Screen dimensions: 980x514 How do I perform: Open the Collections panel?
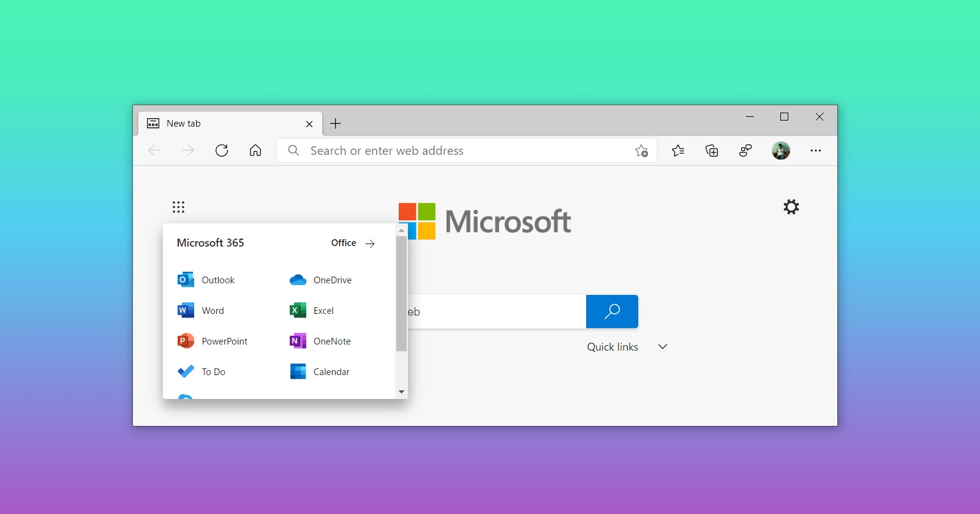712,151
